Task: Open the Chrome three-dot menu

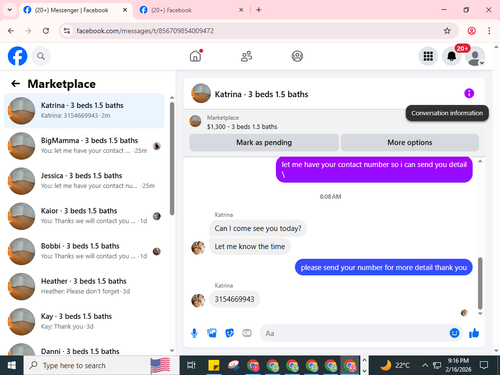Action: coord(489,31)
